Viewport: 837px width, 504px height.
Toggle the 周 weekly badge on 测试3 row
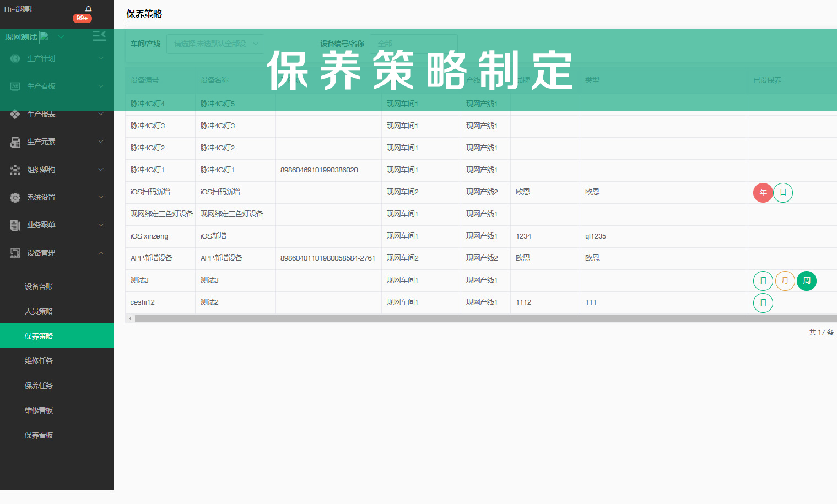806,280
